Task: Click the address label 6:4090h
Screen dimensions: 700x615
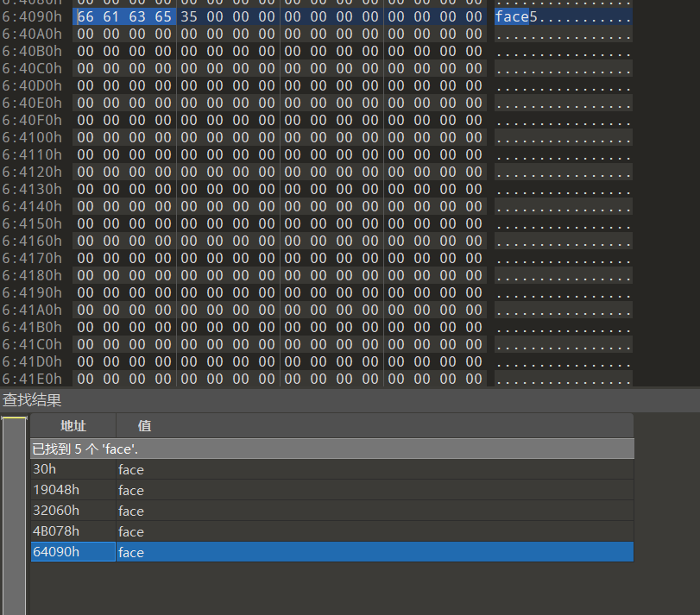Action: coord(32,17)
